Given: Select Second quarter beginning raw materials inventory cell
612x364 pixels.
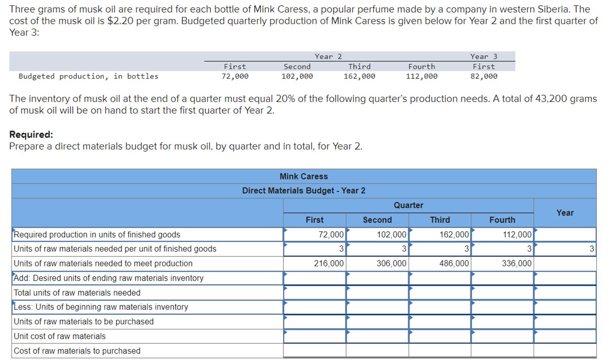Looking at the screenshot, I should click(x=377, y=307).
